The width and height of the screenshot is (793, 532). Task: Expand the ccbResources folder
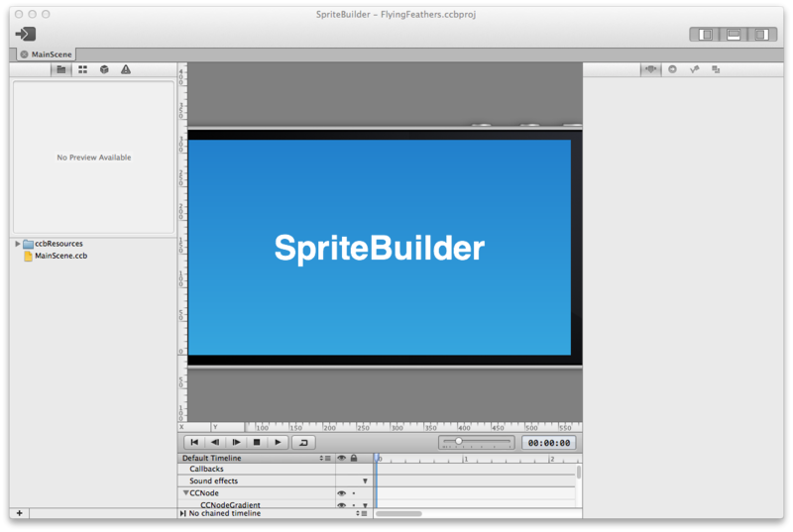[18, 244]
